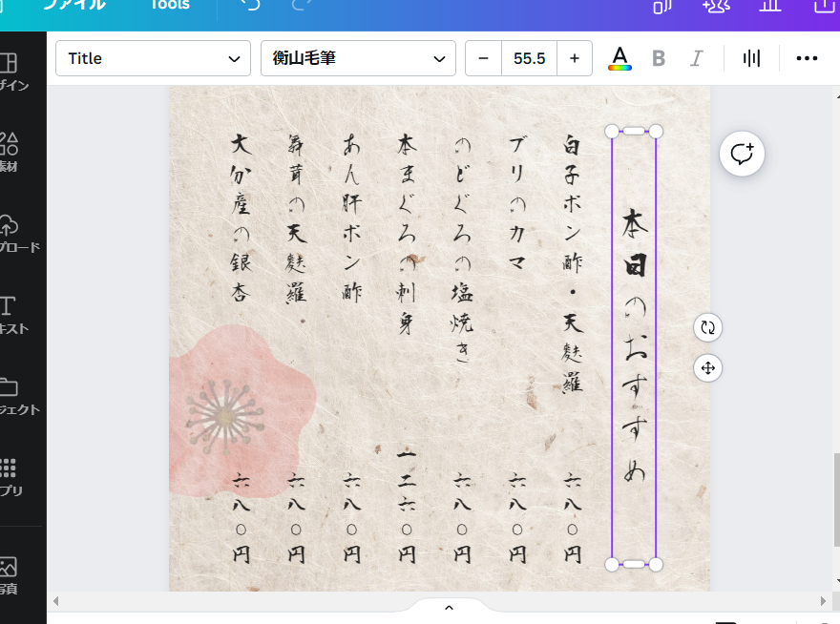Increase font size with plus button
840x624 pixels.
click(575, 58)
